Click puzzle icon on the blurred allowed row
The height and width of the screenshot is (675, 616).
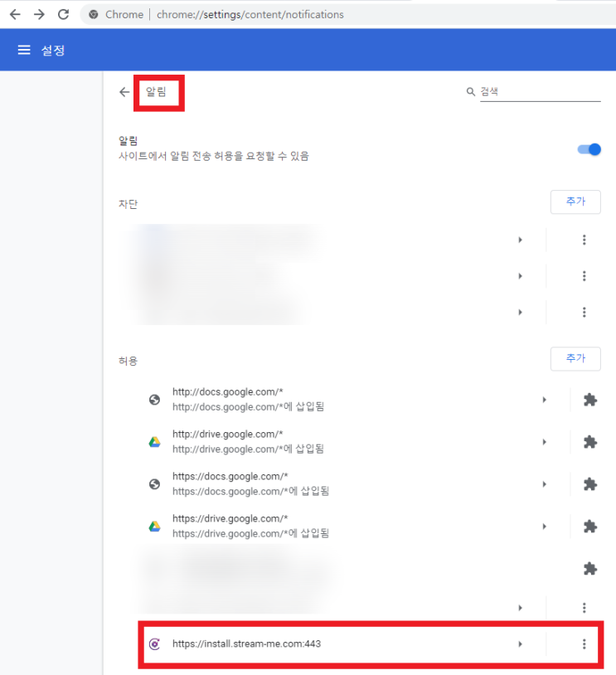click(x=589, y=569)
